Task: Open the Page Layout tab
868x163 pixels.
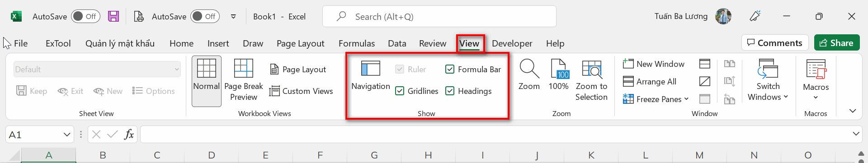Action: pyautogui.click(x=300, y=43)
